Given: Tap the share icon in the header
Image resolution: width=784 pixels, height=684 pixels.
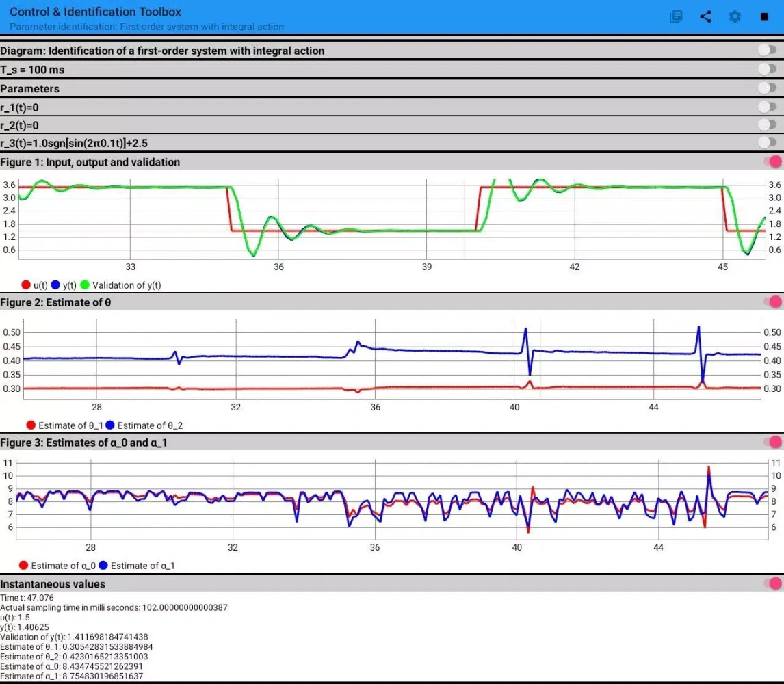Looking at the screenshot, I should 705,16.
